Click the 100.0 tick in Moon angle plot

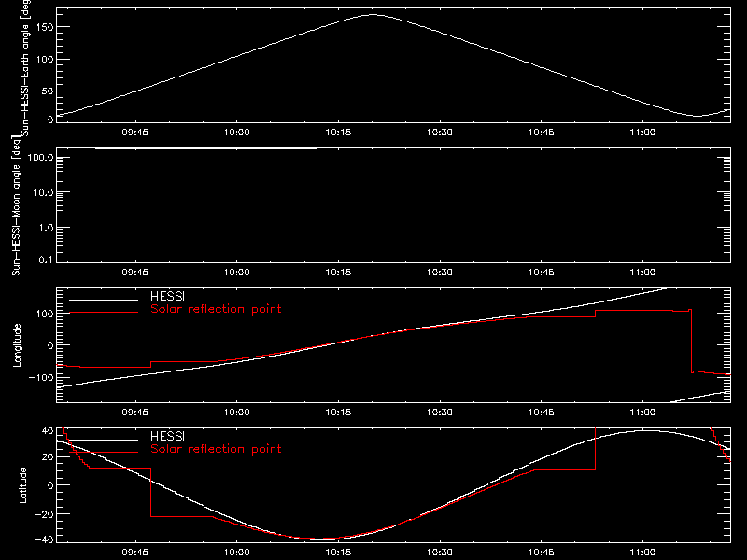click(41, 158)
